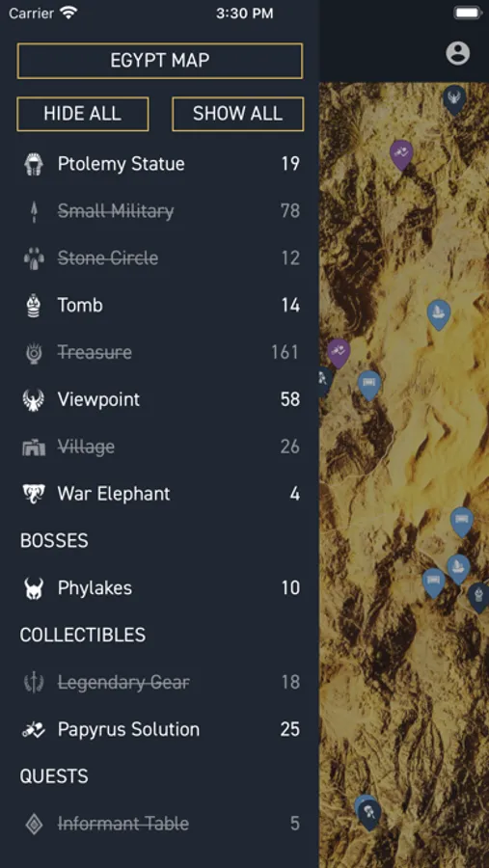Click the SHOW ALL button
The height and width of the screenshot is (868, 489).
(x=237, y=114)
